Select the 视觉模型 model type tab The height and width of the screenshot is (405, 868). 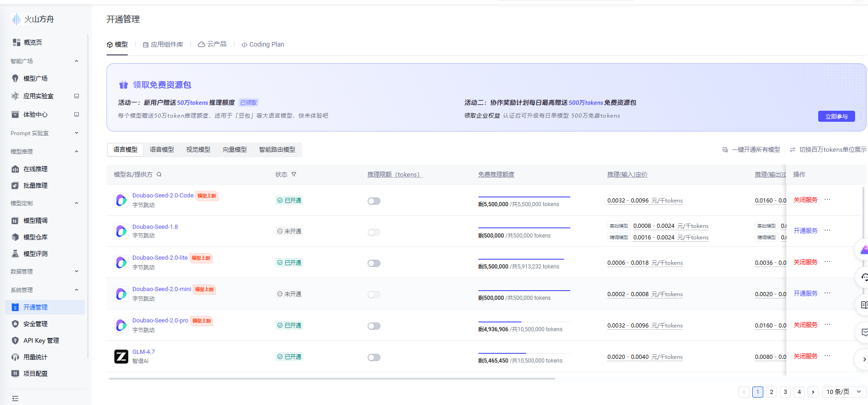click(x=198, y=149)
